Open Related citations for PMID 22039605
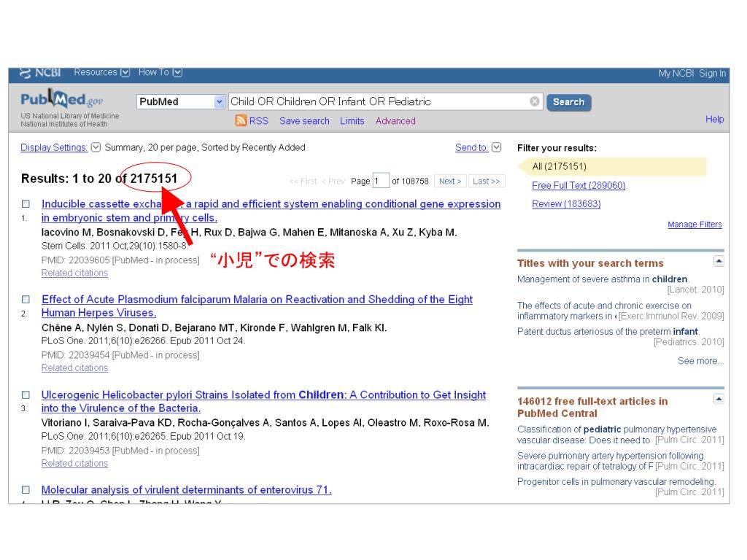747x560 pixels. tap(75, 273)
